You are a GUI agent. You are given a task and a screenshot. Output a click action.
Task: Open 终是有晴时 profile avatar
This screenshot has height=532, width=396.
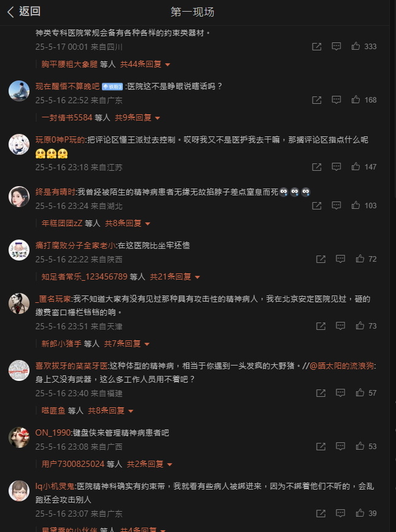click(19, 197)
